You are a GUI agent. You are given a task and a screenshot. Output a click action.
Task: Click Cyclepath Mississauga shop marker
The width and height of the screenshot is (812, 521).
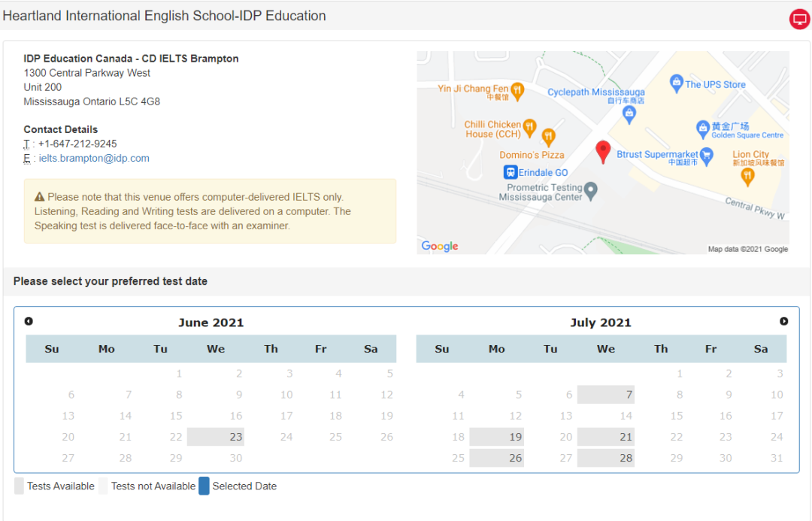pyautogui.click(x=629, y=114)
